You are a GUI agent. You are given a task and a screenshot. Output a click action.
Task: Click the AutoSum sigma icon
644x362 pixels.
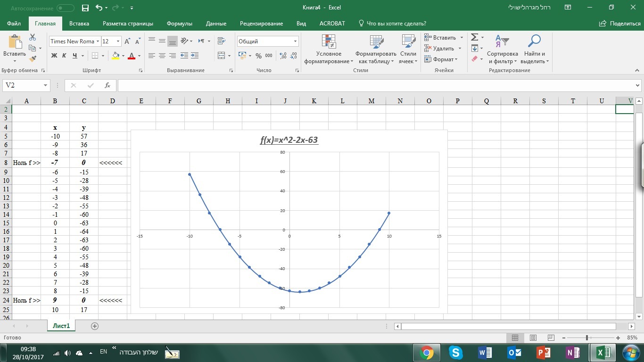475,37
